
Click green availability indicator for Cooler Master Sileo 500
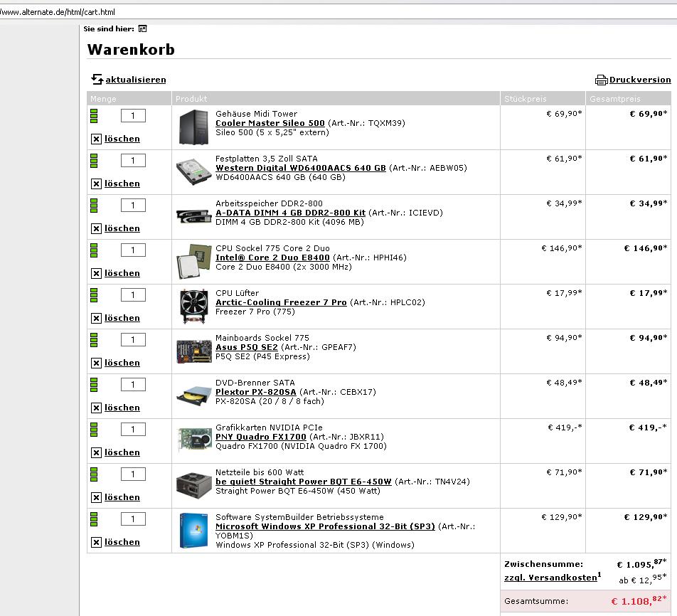point(94,116)
